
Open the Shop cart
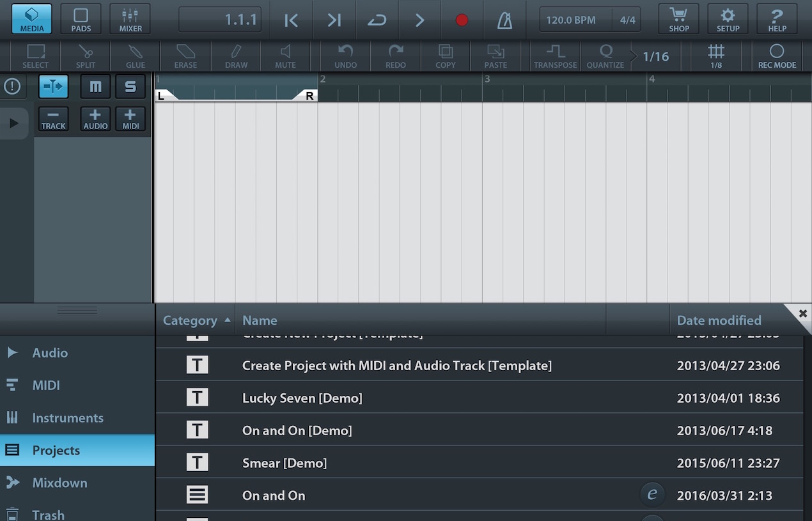coord(679,19)
